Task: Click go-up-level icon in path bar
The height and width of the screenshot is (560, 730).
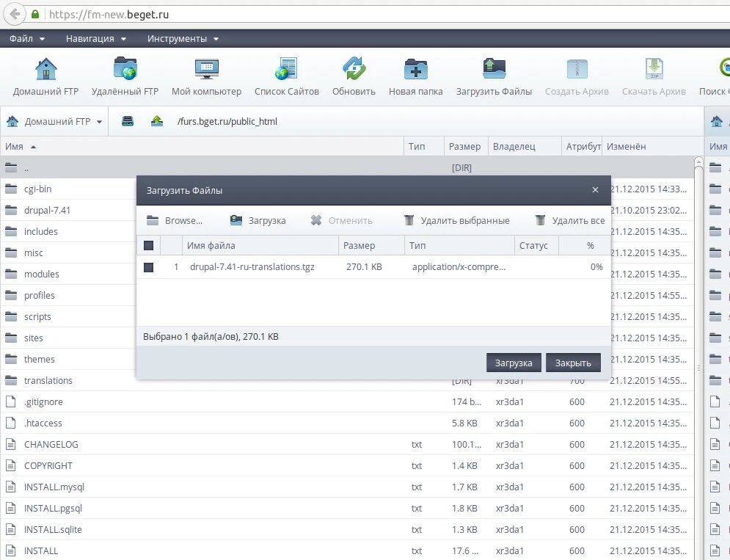Action: coord(157,121)
